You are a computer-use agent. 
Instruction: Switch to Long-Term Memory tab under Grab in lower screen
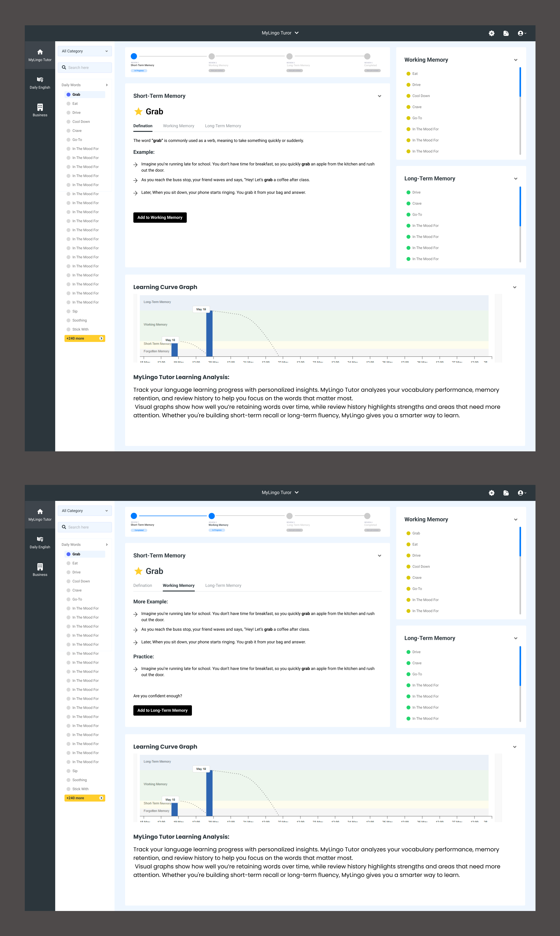[223, 586]
